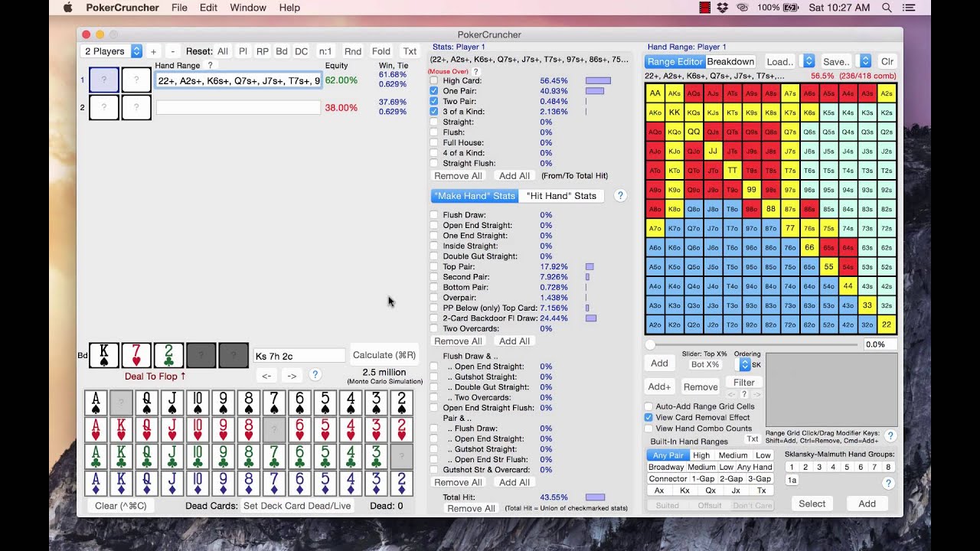Click Sklansky group 1 button
The image size is (980, 551).
click(x=792, y=467)
